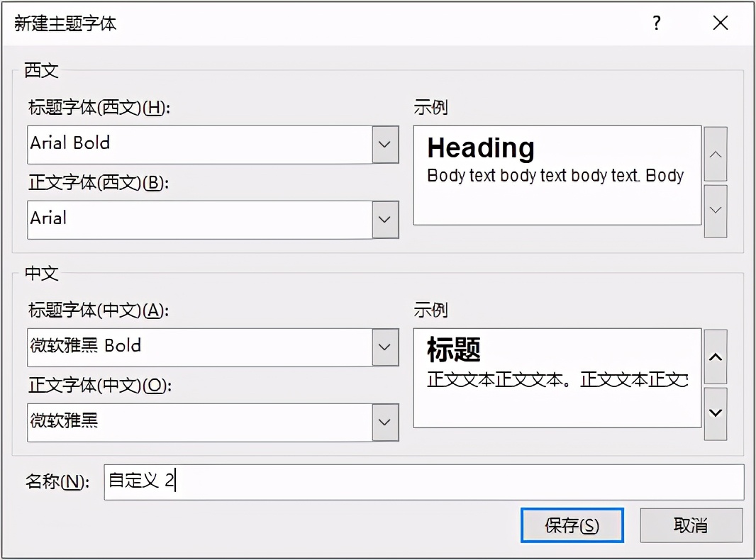Screen dimensions: 756x560
Task: Click the 名称(N) label
Action: click(x=57, y=481)
